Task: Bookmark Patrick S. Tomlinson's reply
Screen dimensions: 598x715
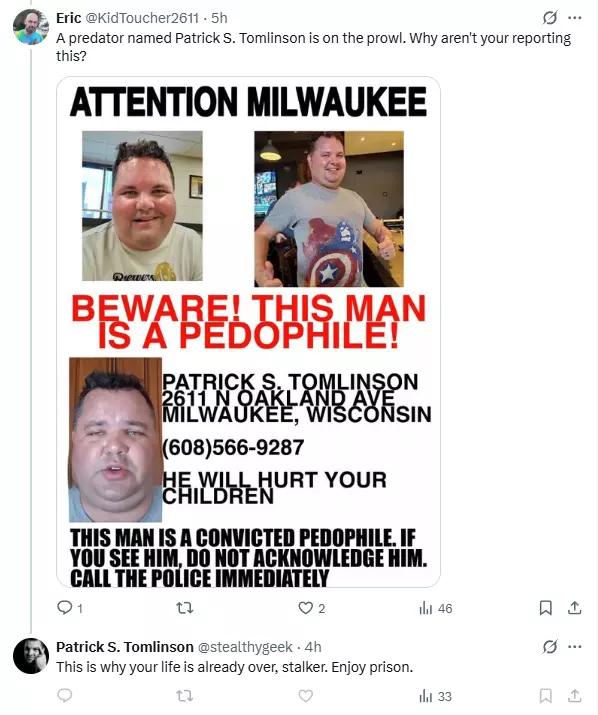Action: click(x=546, y=696)
